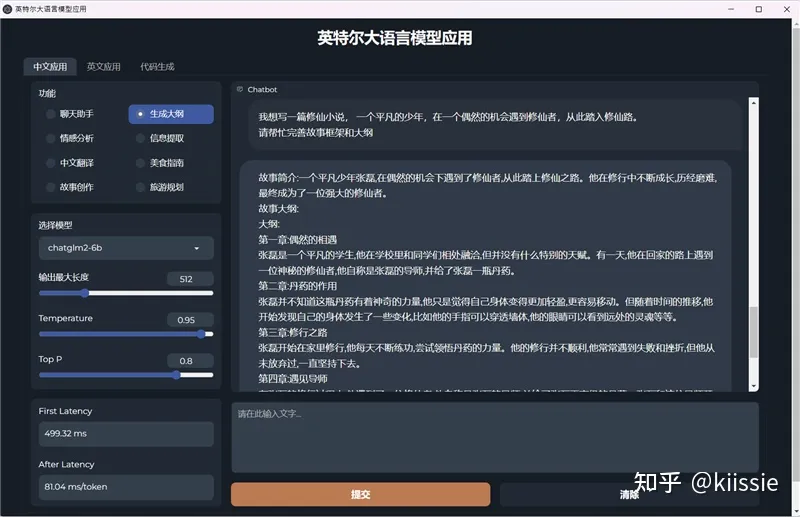Open the 英文应用 tab

(x=104, y=67)
